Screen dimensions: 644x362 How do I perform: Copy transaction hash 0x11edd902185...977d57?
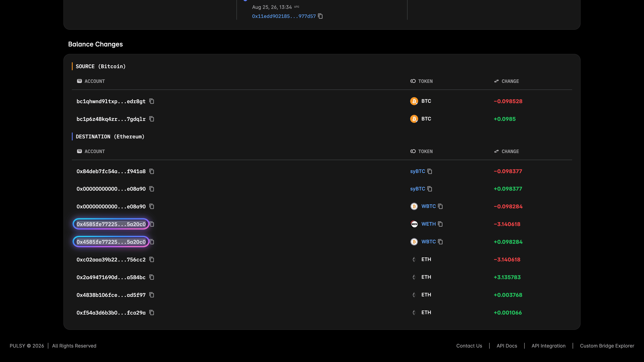[x=320, y=16]
